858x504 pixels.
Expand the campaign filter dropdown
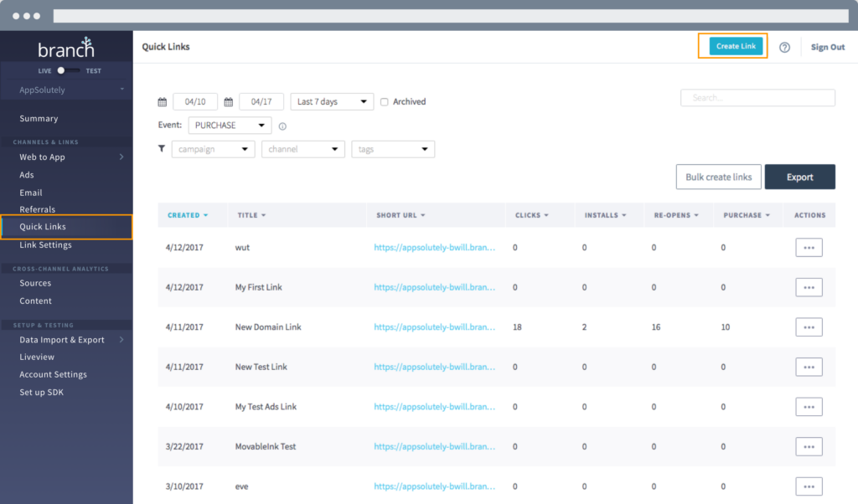[x=213, y=149]
